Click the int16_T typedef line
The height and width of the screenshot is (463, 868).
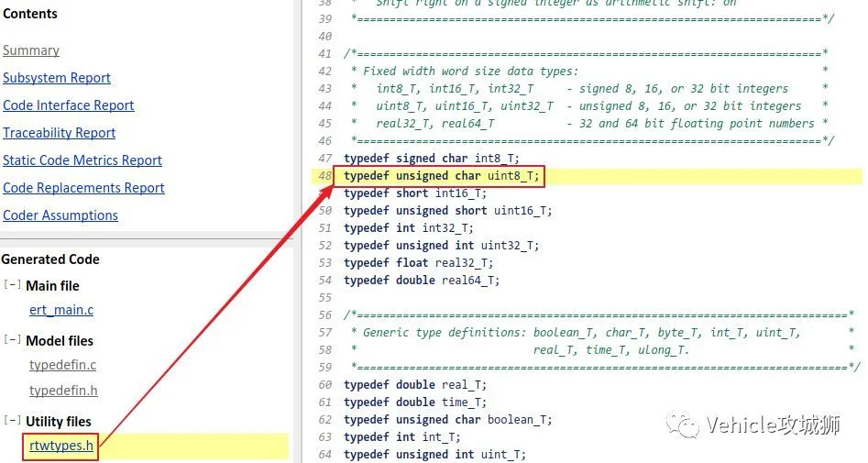(x=415, y=193)
